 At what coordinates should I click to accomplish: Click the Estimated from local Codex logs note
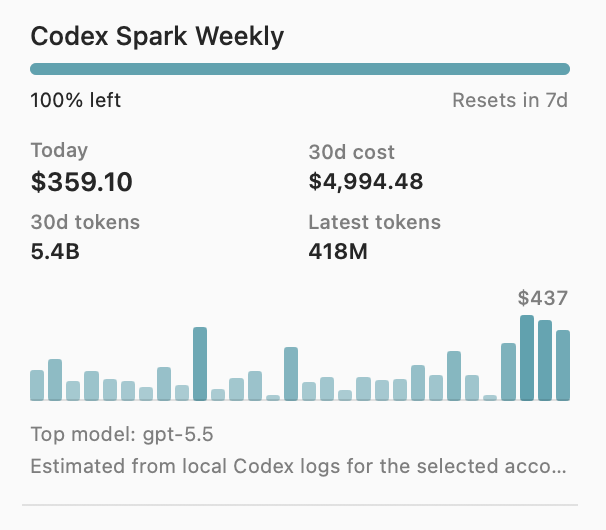coord(298,466)
